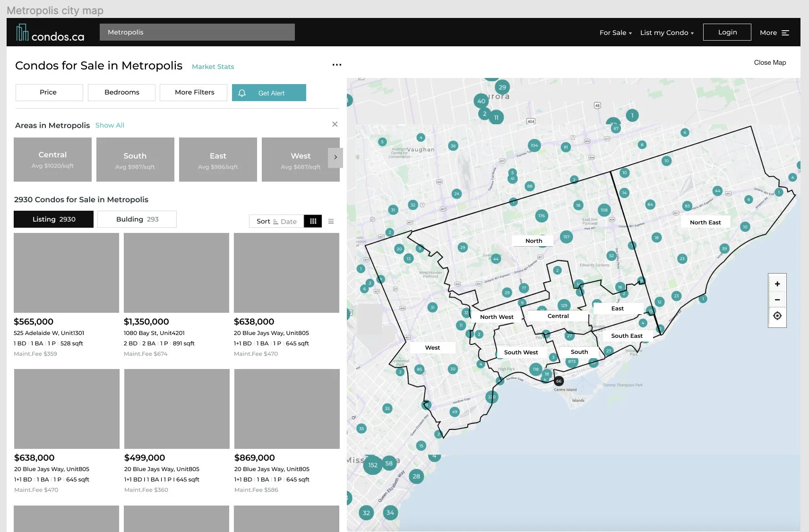
Task: Switch to the Listing 2930 tab
Action: (53, 219)
